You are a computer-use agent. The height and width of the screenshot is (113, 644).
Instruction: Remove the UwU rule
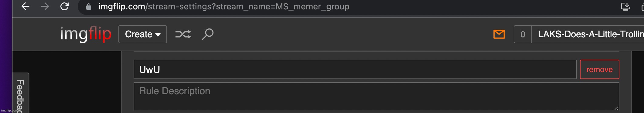[x=600, y=69]
